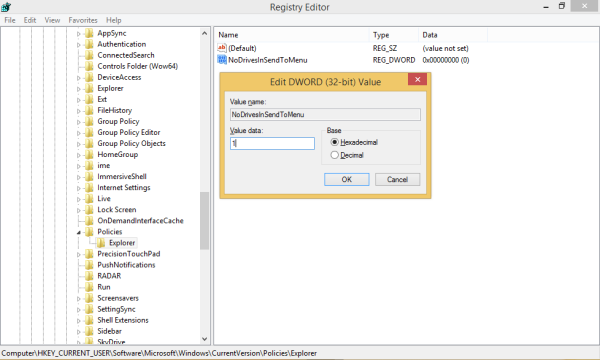The image size is (600, 360).
Task: Click inside the Value data field
Action: coord(272,143)
